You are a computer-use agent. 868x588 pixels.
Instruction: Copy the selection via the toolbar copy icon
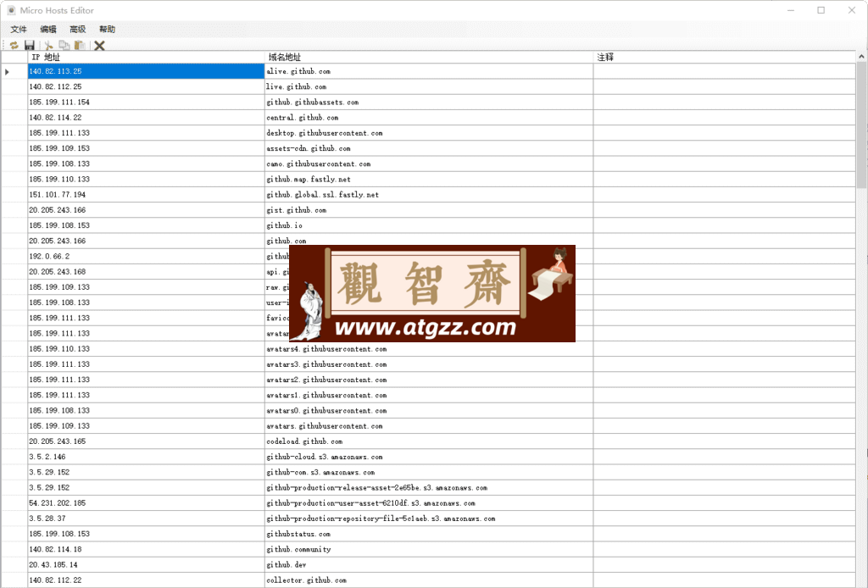coord(64,46)
